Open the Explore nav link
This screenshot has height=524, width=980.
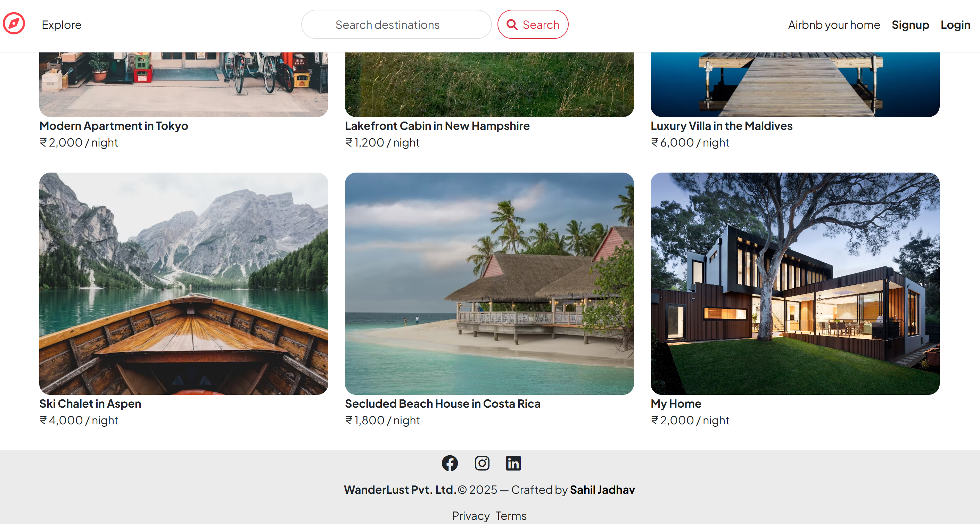click(61, 25)
